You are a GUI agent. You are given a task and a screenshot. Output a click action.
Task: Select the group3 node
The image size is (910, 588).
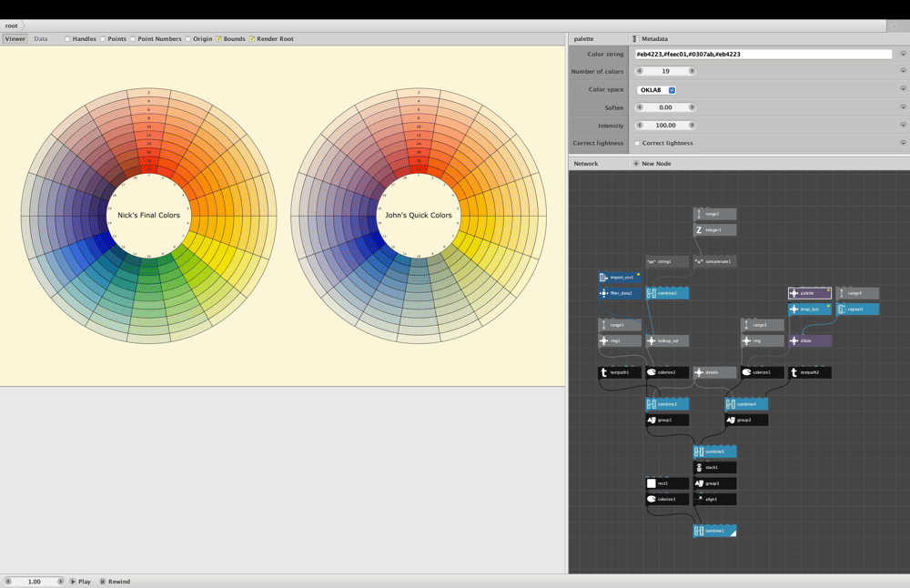coord(715,483)
